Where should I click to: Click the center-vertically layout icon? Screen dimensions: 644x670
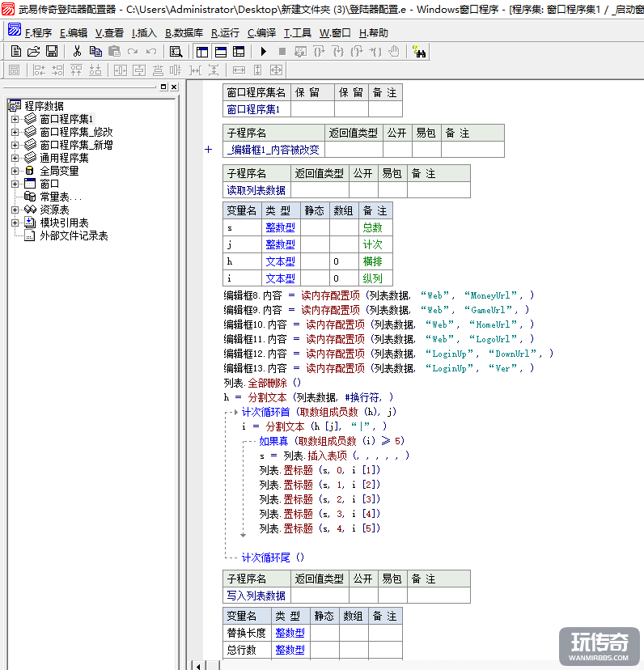tap(139, 70)
